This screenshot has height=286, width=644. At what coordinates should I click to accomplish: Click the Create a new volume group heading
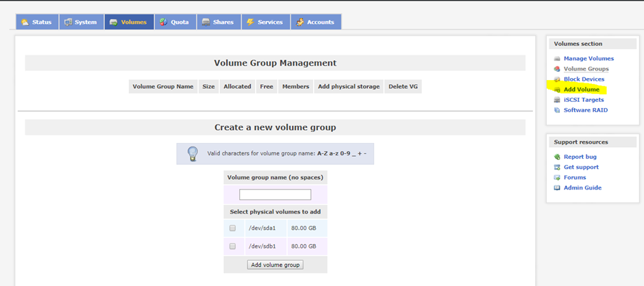275,127
